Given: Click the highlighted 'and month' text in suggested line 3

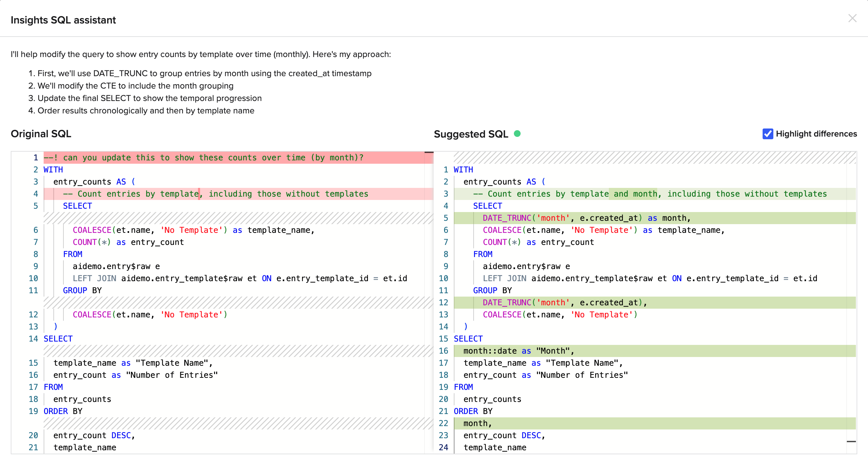Looking at the screenshot, I should pyautogui.click(x=632, y=194).
